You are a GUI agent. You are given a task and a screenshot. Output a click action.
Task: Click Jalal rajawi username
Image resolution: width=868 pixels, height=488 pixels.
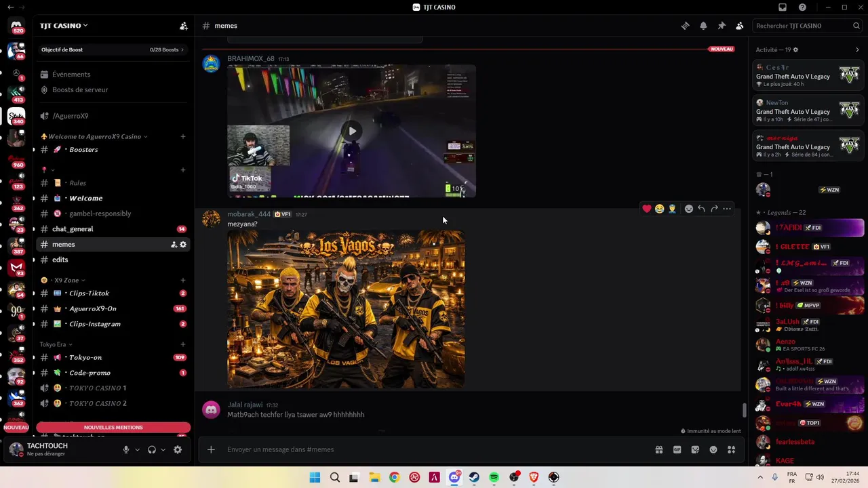coord(245,405)
